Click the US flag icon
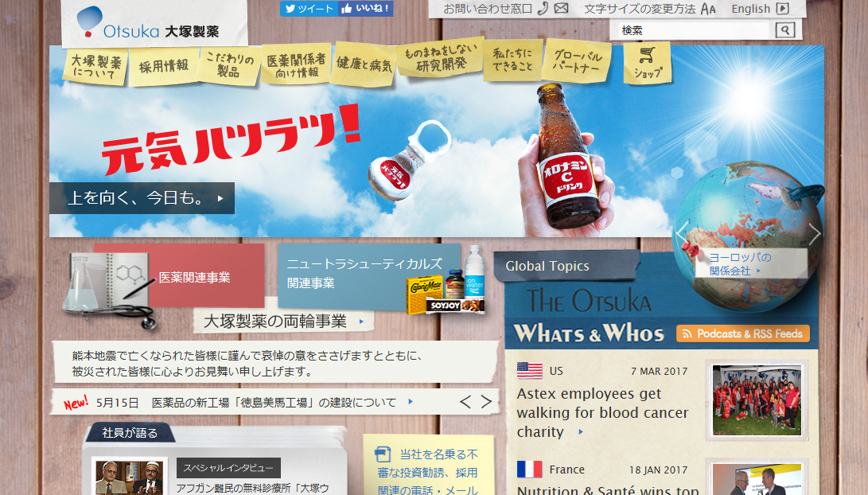 [530, 370]
